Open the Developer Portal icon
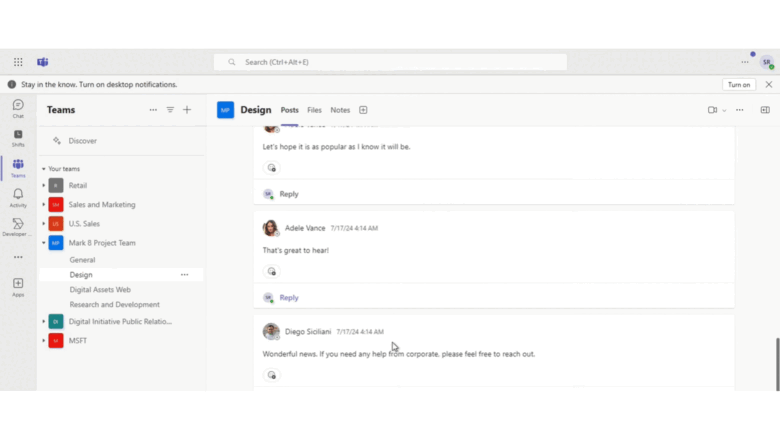This screenshot has height=439, width=780. click(18, 226)
